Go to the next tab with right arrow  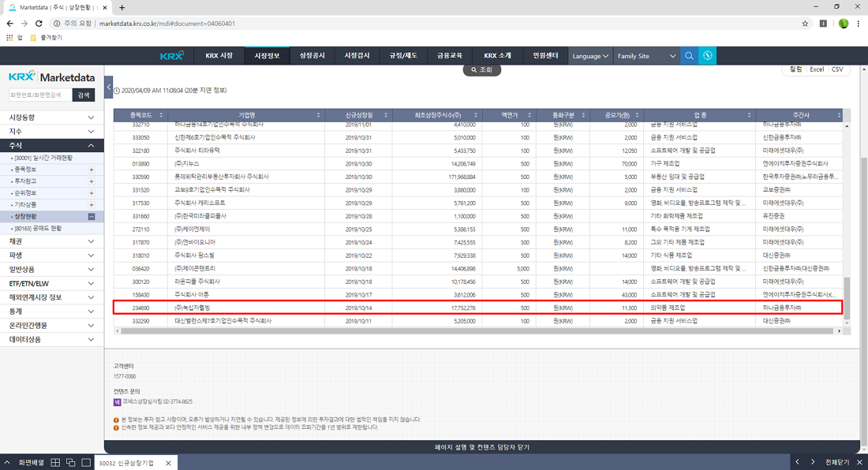[813, 462]
